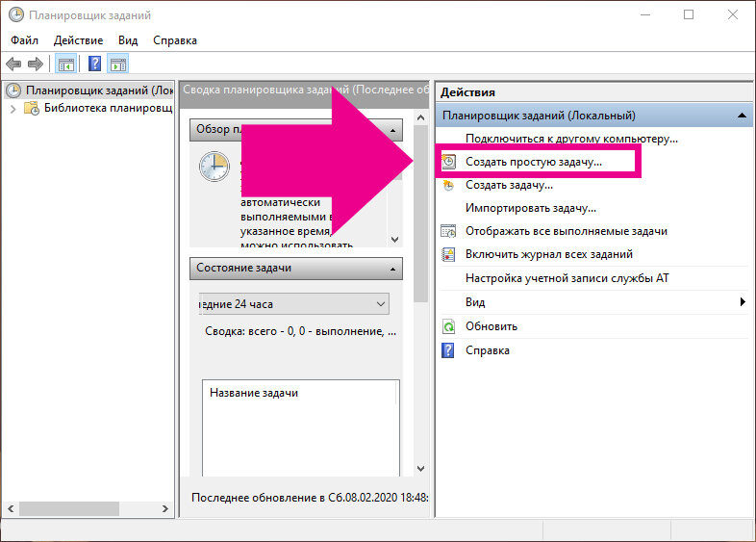The width and height of the screenshot is (756, 542).
Task: Click the Последнее обновление timestamp text
Action: 310,498
